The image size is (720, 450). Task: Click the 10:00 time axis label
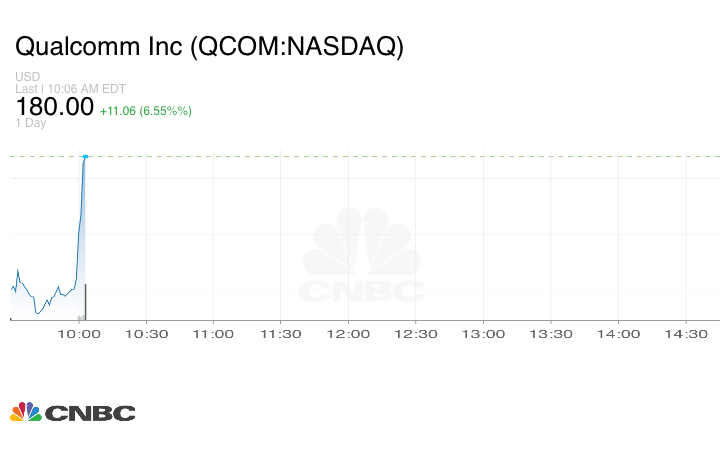[x=78, y=334]
